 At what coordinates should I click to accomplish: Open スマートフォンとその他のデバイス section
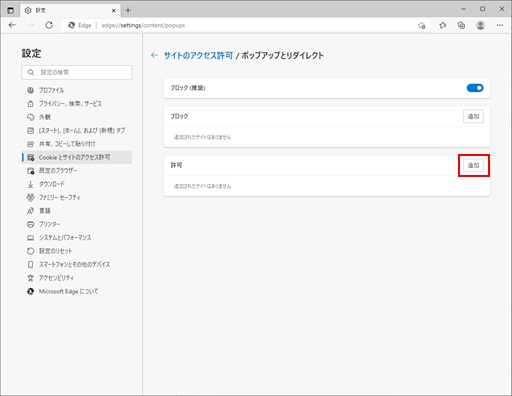[x=77, y=264]
